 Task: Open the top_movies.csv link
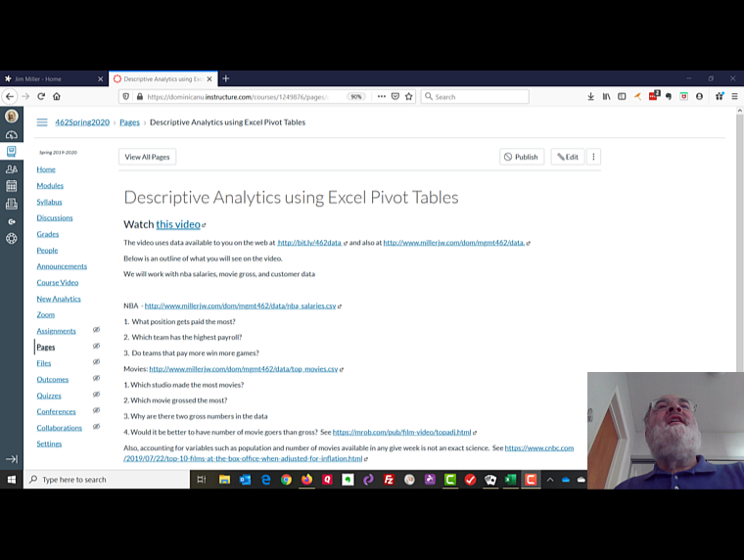point(244,369)
